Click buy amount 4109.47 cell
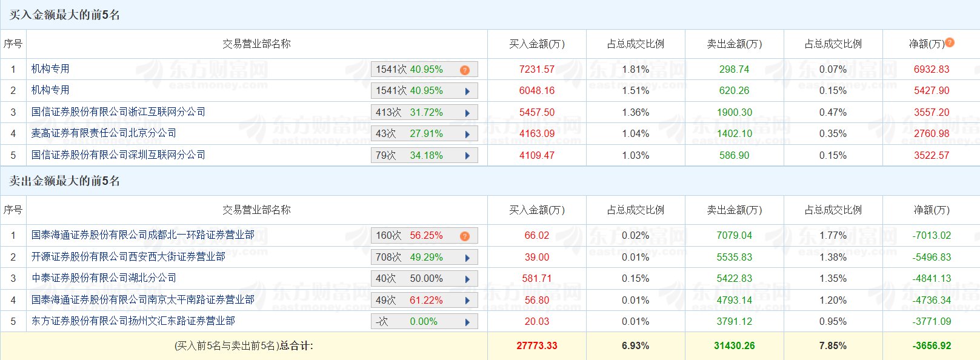The height and width of the screenshot is (360, 980). [537, 155]
